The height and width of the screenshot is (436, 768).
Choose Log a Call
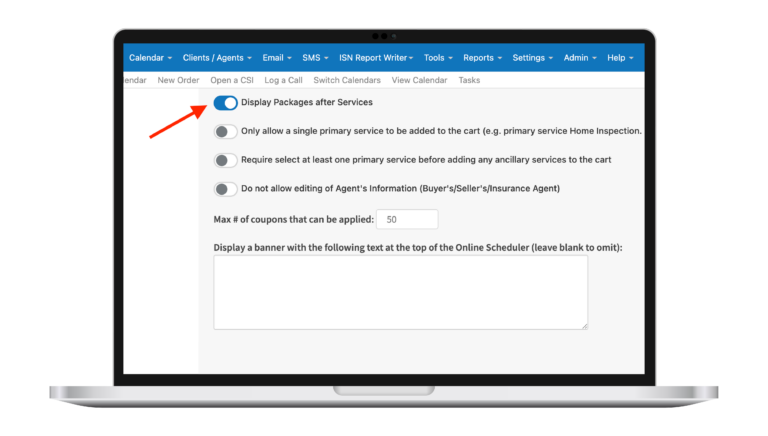pos(283,80)
